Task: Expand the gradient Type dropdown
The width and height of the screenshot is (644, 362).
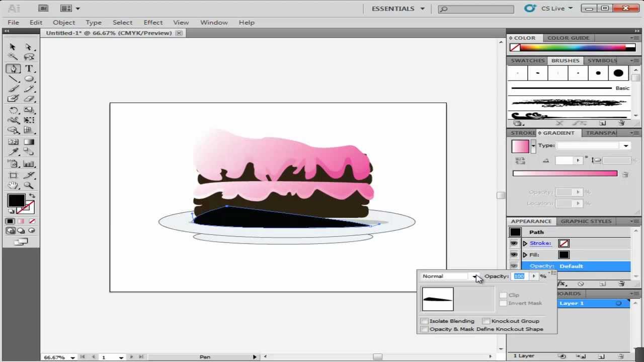Action: coord(625,145)
